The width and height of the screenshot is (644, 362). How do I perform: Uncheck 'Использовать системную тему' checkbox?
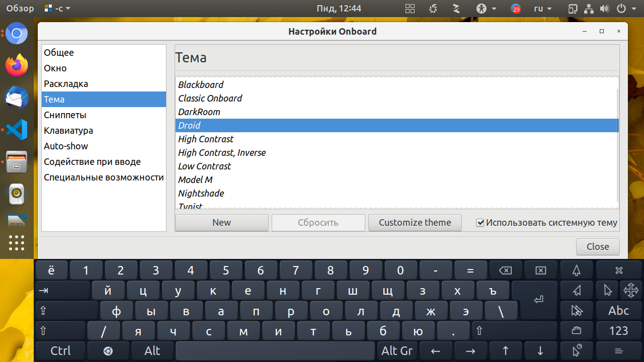(480, 223)
